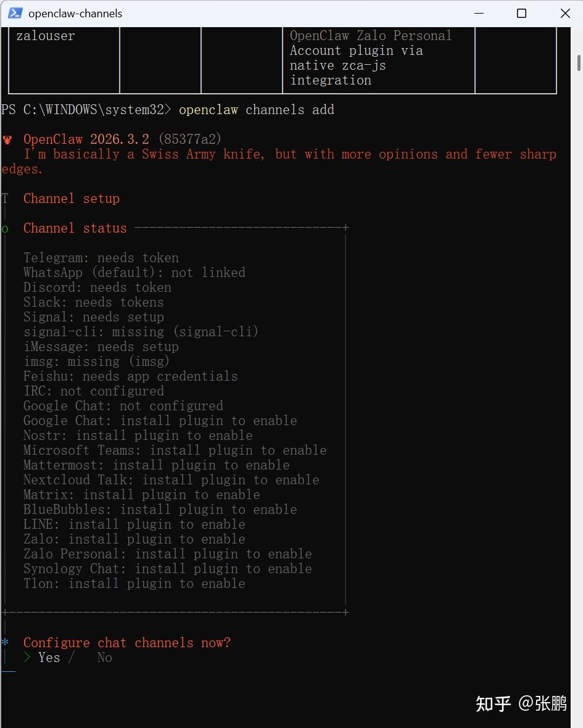The height and width of the screenshot is (728, 583).
Task: Click the red lobster OpenClaw icon
Action: tap(7, 139)
